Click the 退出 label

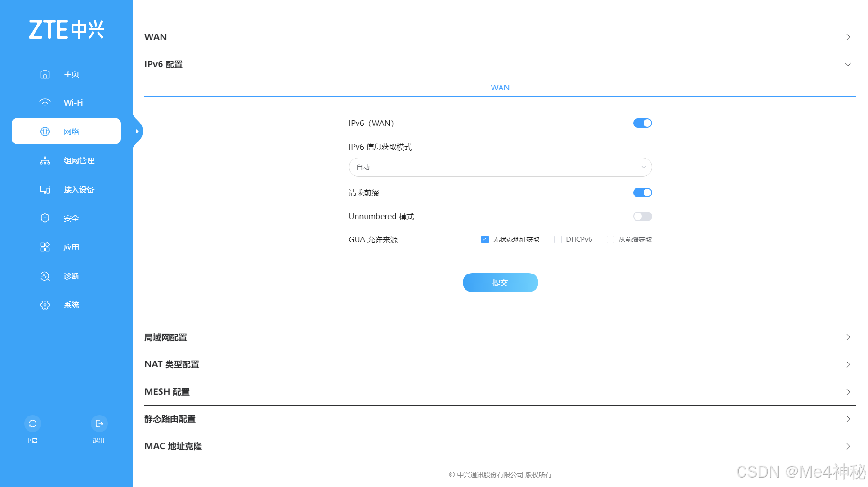click(98, 441)
